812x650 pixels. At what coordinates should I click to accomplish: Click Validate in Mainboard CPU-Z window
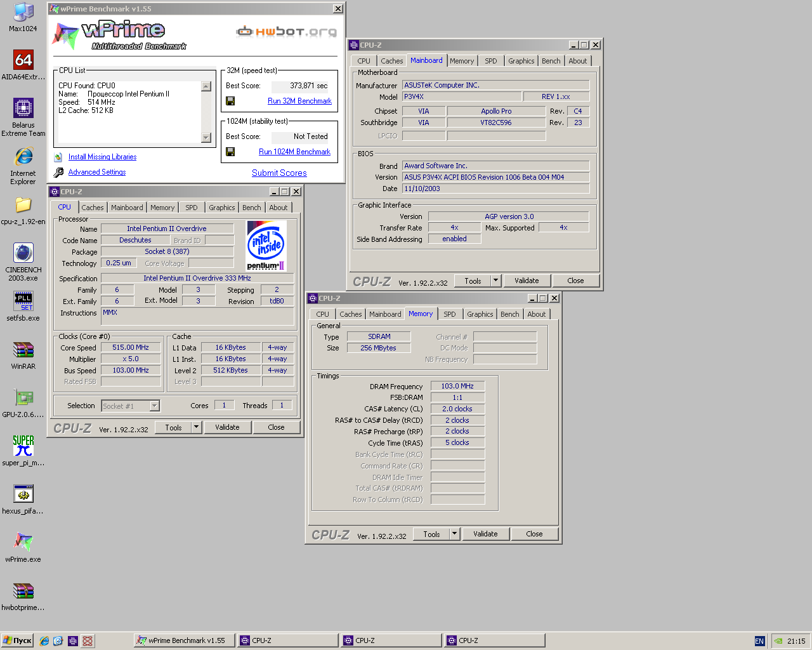pos(527,281)
